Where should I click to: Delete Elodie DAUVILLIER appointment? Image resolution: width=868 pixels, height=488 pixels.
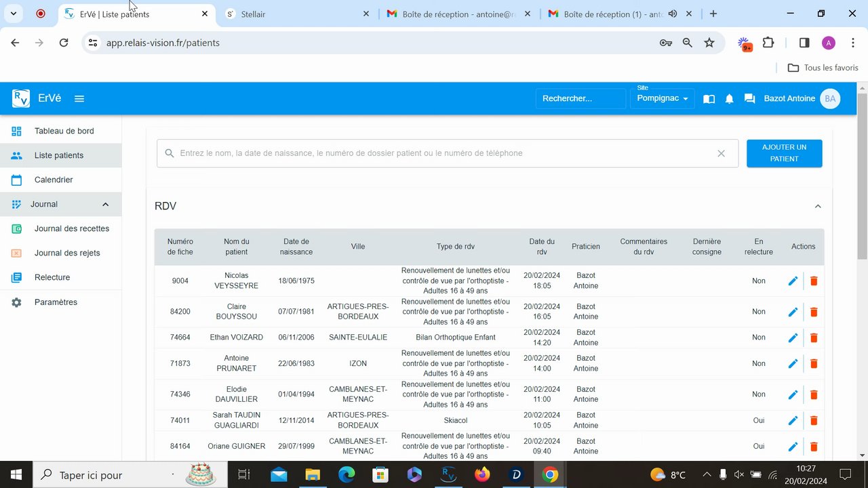[814, 394]
